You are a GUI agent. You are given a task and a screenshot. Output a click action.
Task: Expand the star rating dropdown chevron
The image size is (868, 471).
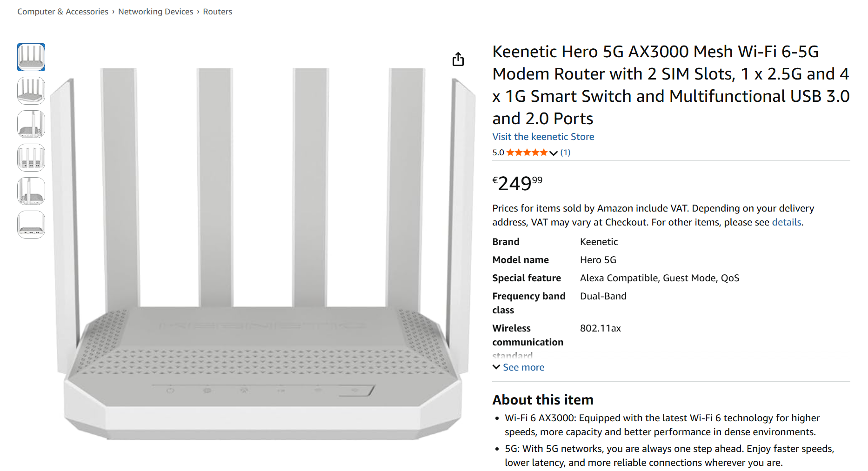click(554, 153)
